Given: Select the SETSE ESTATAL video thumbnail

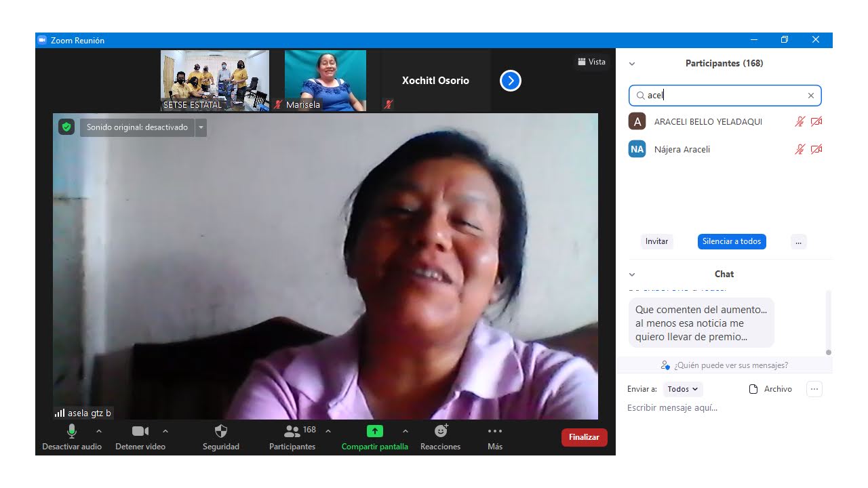Looking at the screenshot, I should [215, 81].
